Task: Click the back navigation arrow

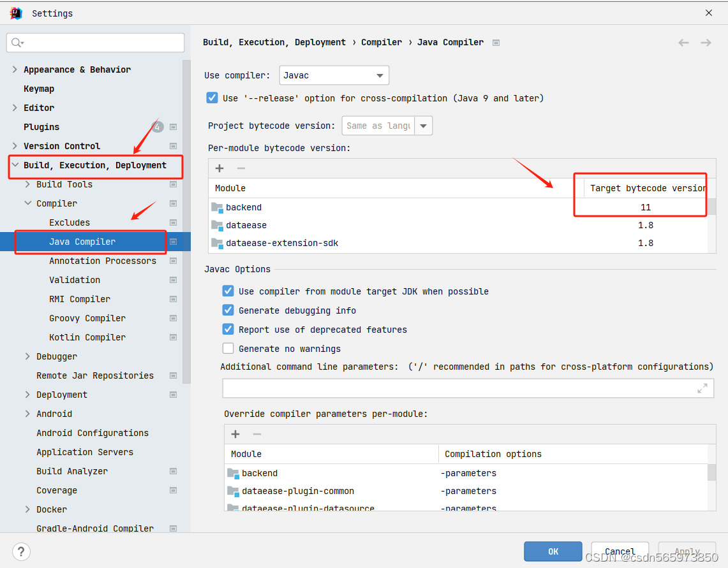Action: (x=683, y=43)
